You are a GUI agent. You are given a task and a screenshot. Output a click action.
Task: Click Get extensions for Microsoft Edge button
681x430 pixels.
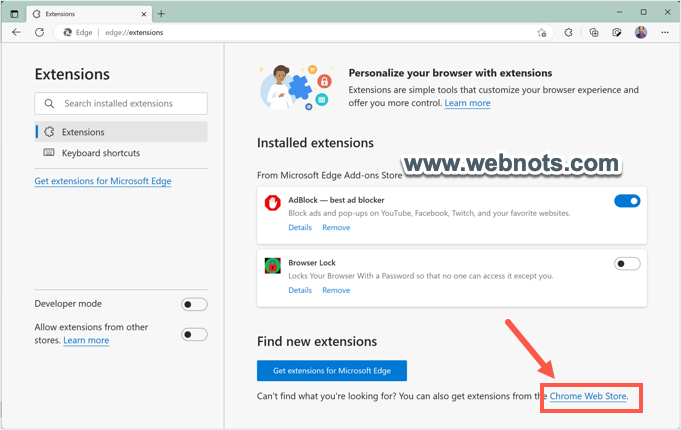332,371
